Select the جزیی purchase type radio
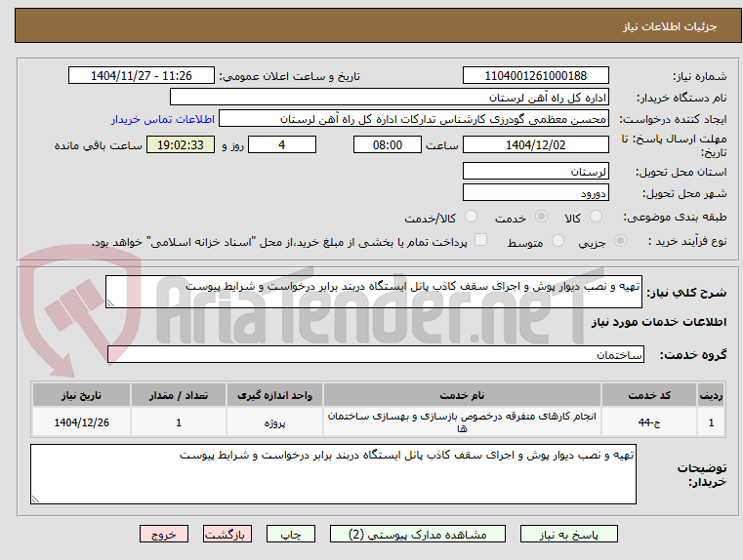The image size is (743, 560). pos(620,241)
